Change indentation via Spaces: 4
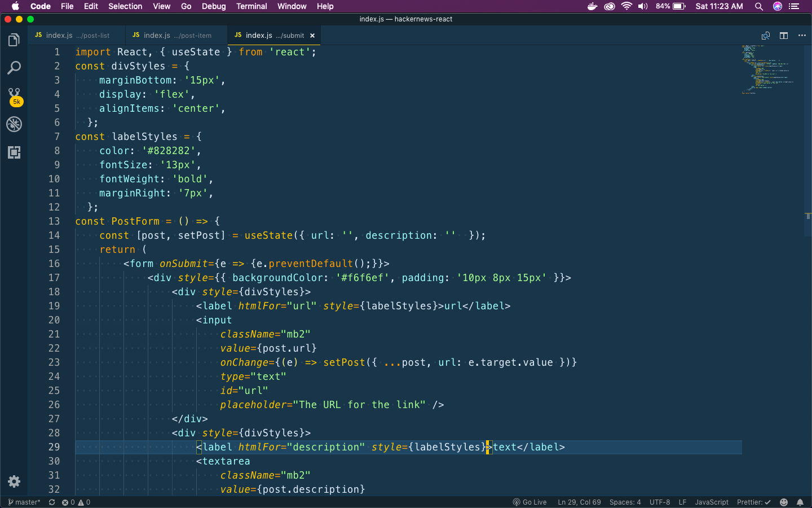 pyautogui.click(x=625, y=502)
